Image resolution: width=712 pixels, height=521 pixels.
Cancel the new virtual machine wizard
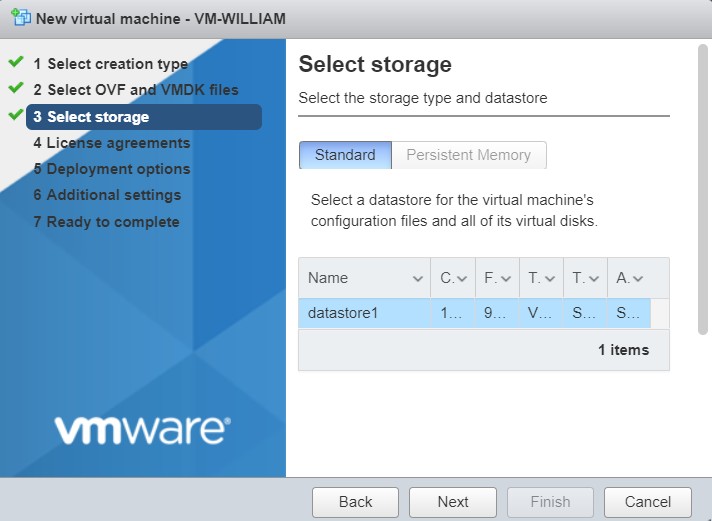click(x=647, y=502)
